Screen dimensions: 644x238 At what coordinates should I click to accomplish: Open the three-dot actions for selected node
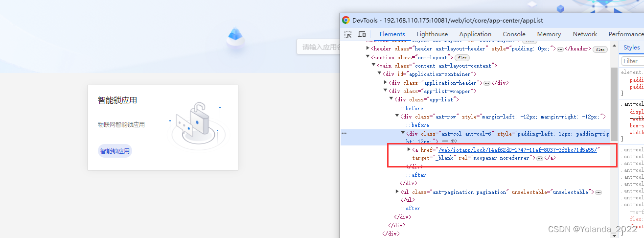[344, 133]
